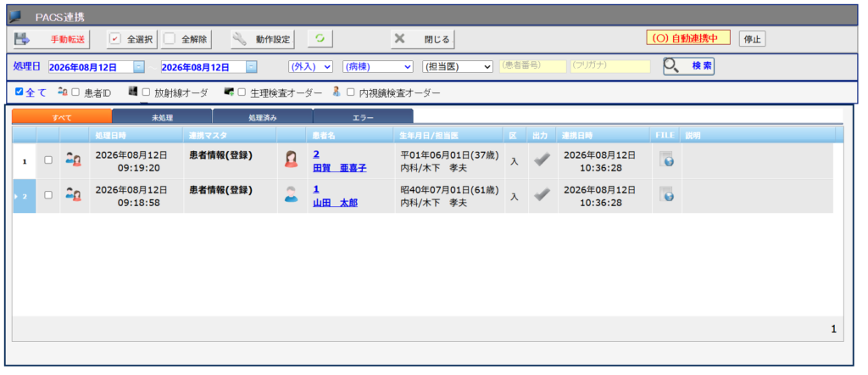
Task: Click the female avatar for 田賀 亜喜子
Action: [292, 159]
